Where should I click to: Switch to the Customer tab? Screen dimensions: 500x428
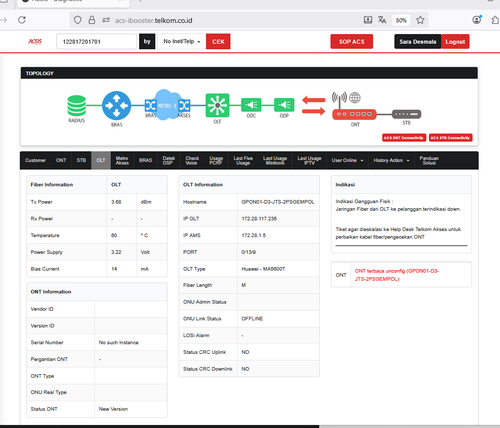point(35,160)
